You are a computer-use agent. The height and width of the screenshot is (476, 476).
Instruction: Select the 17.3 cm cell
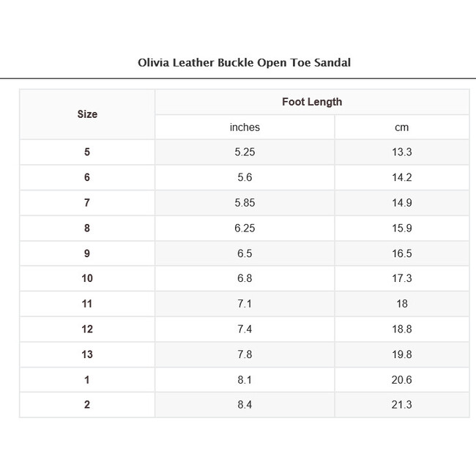tap(402, 278)
